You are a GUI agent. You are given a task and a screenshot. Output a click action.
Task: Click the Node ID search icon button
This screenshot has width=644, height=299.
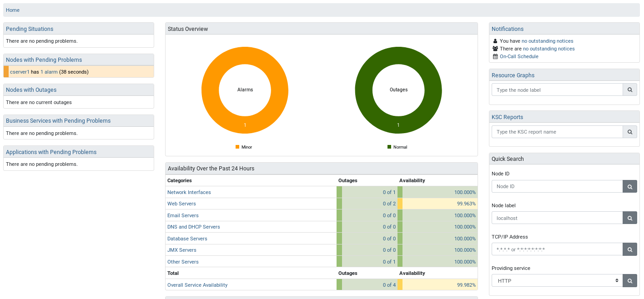tap(630, 186)
